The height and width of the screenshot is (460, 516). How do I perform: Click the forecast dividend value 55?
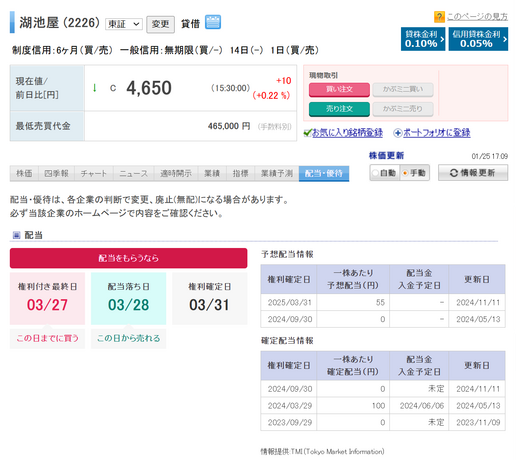pyautogui.click(x=380, y=302)
